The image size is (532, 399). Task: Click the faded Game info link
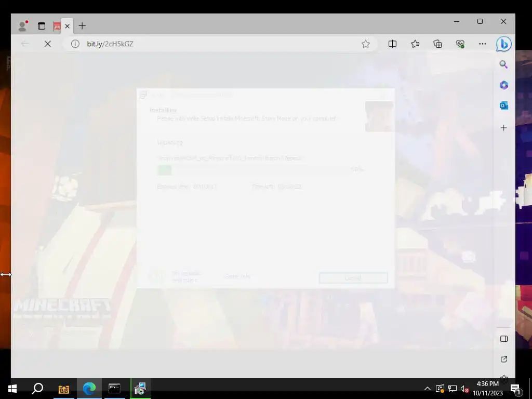(237, 276)
